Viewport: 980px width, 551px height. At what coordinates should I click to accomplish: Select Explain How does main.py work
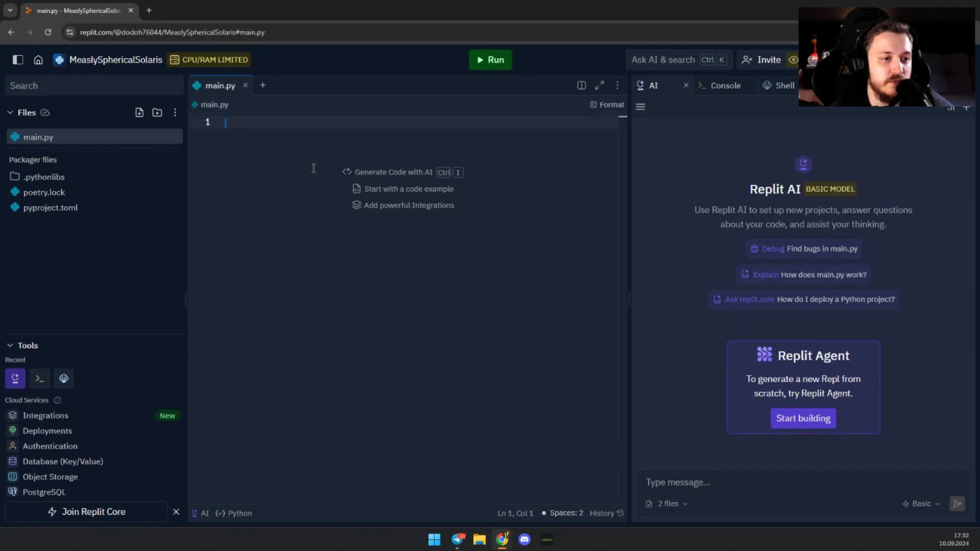coord(803,274)
